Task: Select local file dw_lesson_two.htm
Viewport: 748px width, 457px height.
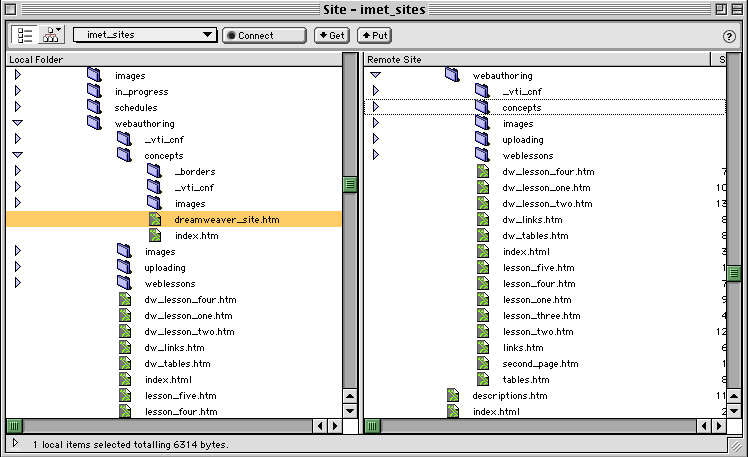Action: (x=189, y=332)
